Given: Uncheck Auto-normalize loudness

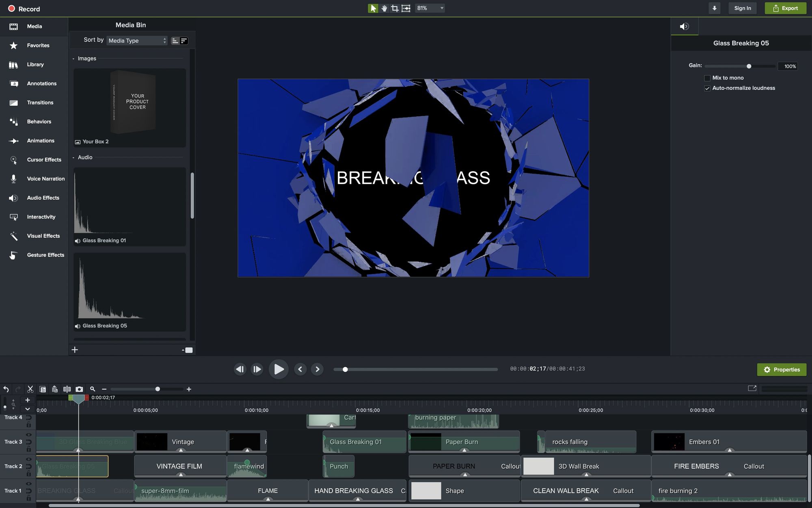Looking at the screenshot, I should click(707, 88).
